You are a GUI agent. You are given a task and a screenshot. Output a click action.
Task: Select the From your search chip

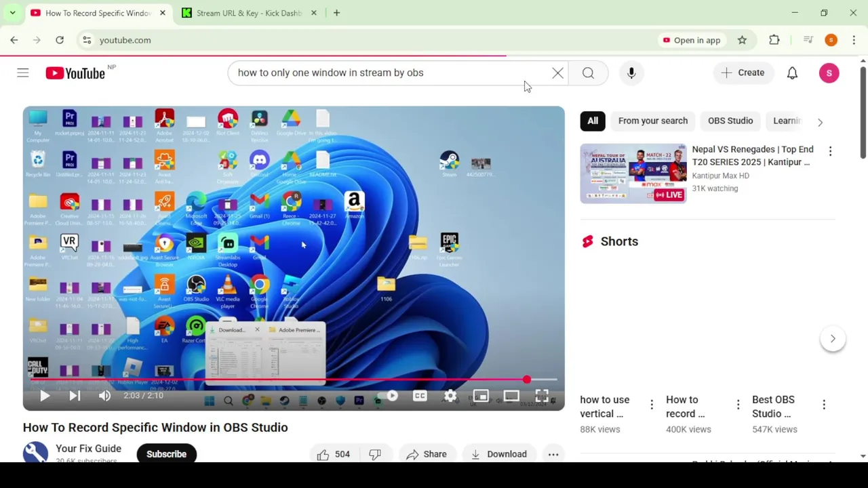[x=653, y=121]
